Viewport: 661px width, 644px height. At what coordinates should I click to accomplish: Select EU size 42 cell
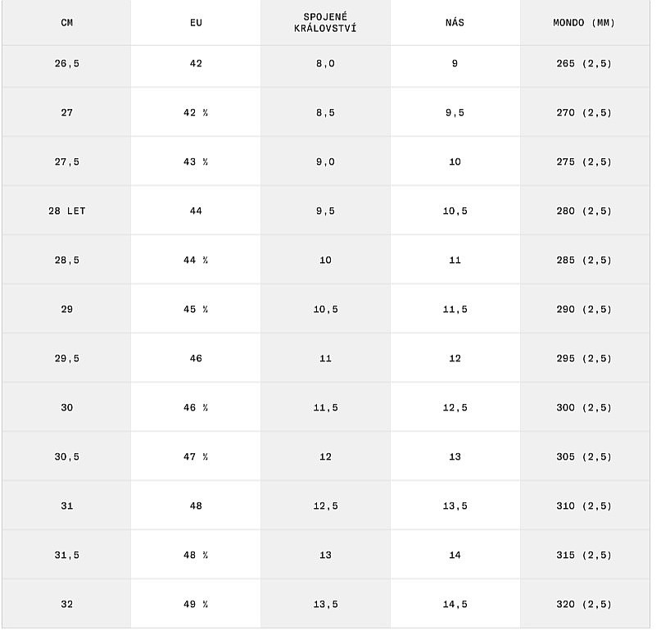[x=196, y=64]
